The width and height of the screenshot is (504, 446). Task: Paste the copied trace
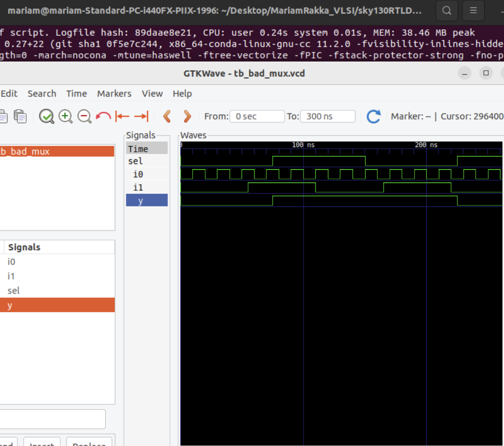coord(20,116)
